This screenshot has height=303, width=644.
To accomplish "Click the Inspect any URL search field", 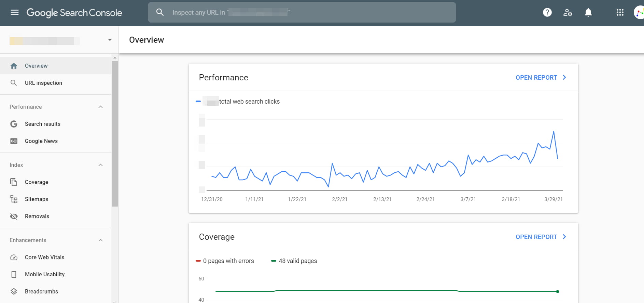I will tap(302, 12).
